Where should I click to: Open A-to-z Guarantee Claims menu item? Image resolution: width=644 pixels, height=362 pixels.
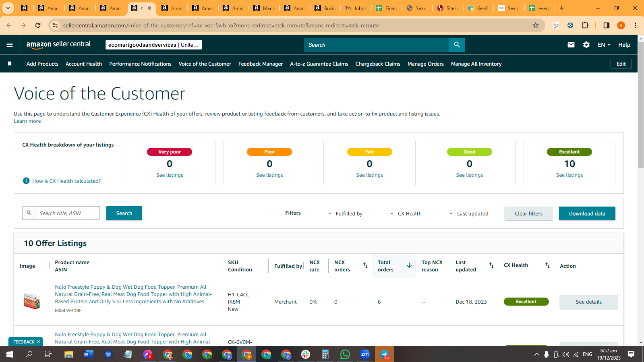click(319, 64)
